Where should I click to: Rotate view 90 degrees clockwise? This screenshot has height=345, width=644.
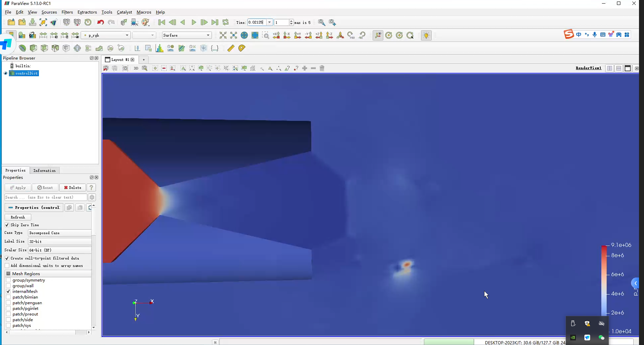351,35
